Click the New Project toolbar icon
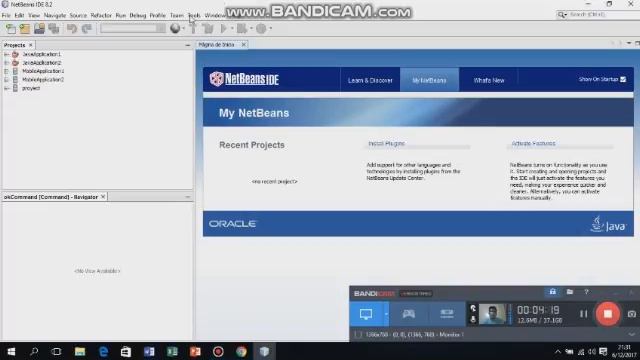The image size is (640, 360). tap(25, 29)
